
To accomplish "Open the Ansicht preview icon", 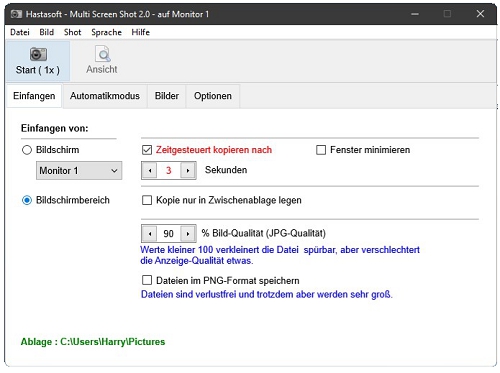I will tap(103, 54).
